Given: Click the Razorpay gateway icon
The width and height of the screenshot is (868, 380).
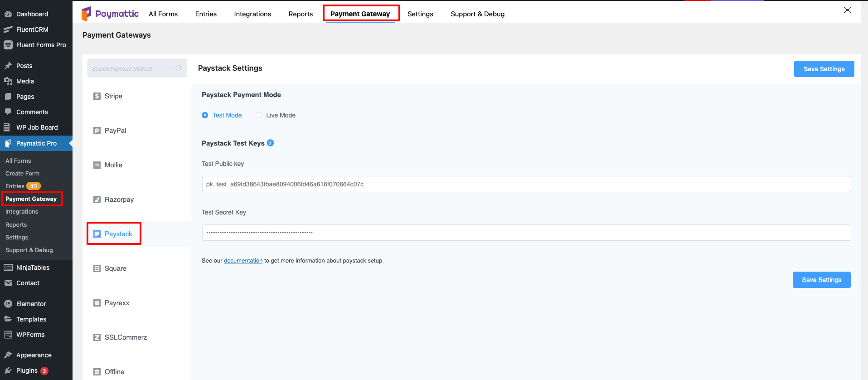Looking at the screenshot, I should (x=97, y=200).
